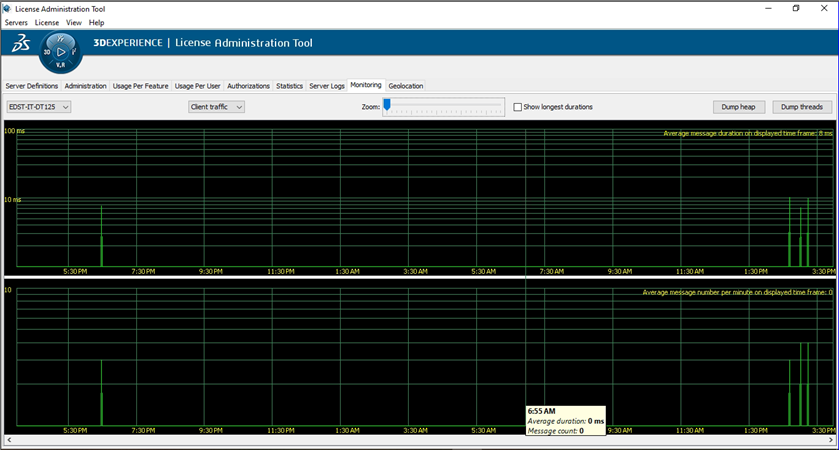Image resolution: width=839 pixels, height=450 pixels.
Task: Open the Client traffic dropdown
Action: point(216,107)
